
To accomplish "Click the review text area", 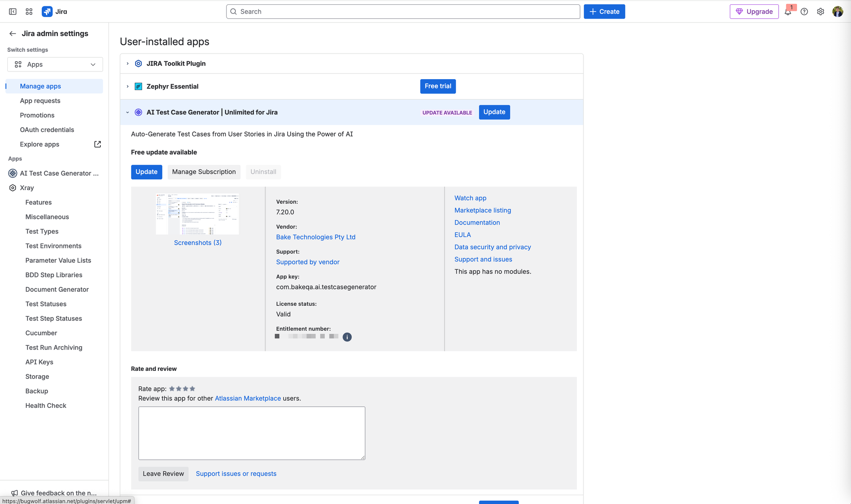I will 251,433.
